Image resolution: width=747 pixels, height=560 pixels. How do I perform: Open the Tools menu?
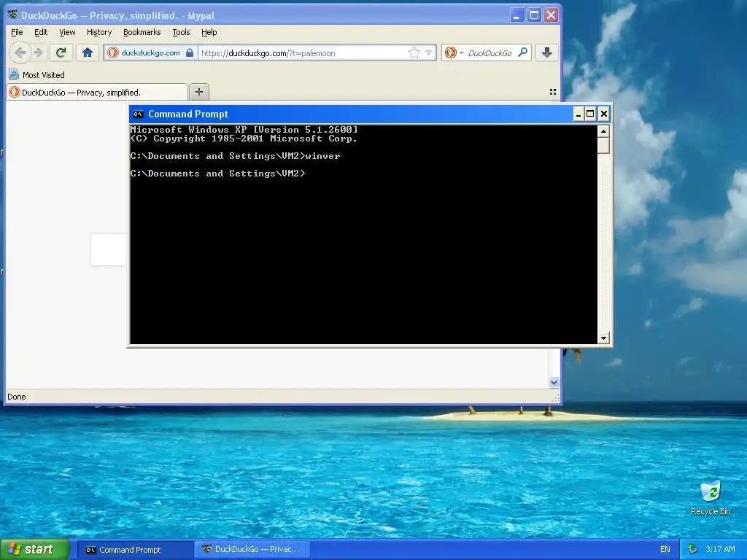click(x=181, y=32)
